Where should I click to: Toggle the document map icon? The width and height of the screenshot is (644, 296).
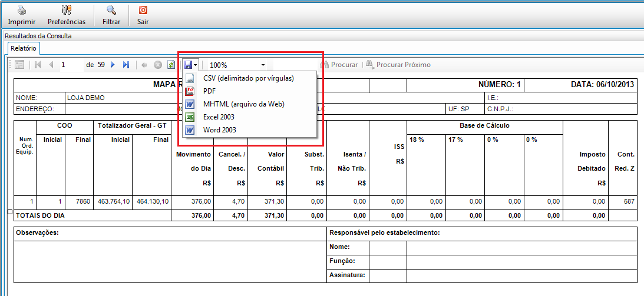click(19, 65)
